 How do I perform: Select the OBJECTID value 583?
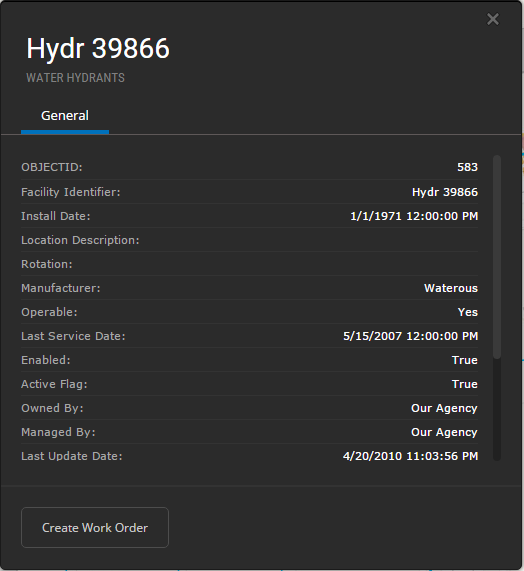pyautogui.click(x=467, y=167)
